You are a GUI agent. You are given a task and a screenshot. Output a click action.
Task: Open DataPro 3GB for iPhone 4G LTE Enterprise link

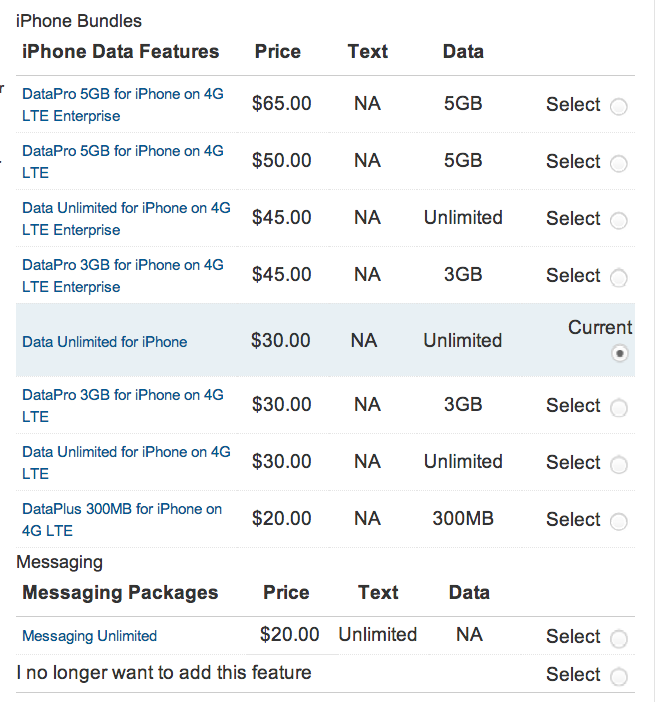[123, 275]
